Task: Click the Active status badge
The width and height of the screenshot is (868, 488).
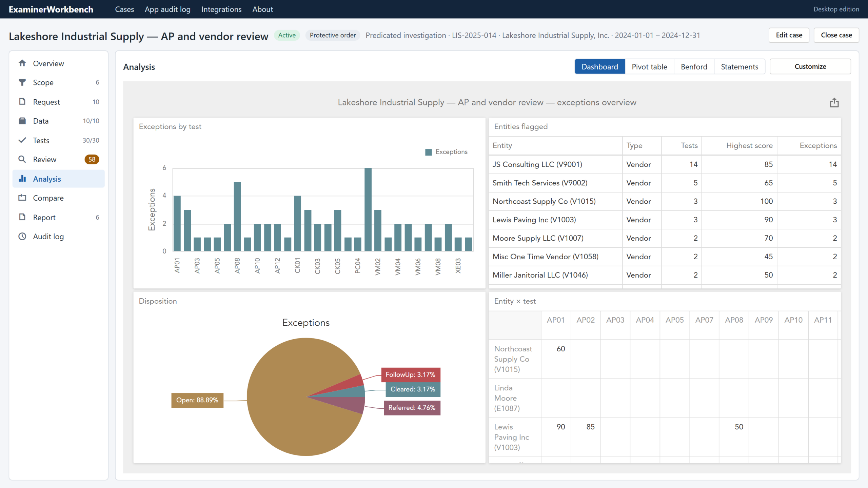Action: pos(287,35)
